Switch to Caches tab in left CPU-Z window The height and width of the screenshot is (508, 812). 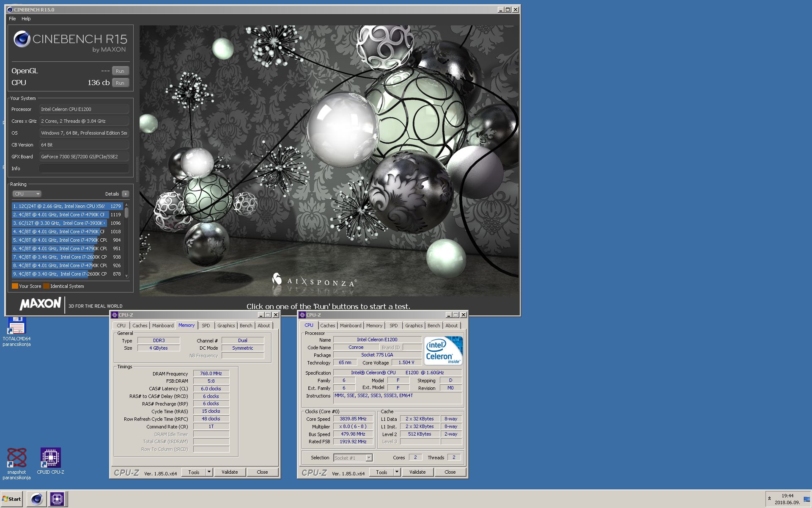[140, 326]
